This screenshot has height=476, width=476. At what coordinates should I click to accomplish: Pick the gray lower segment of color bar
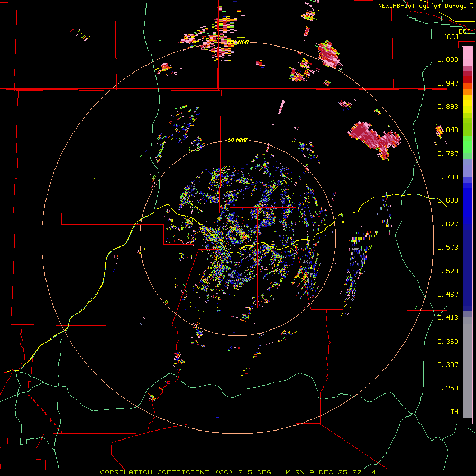click(467, 368)
